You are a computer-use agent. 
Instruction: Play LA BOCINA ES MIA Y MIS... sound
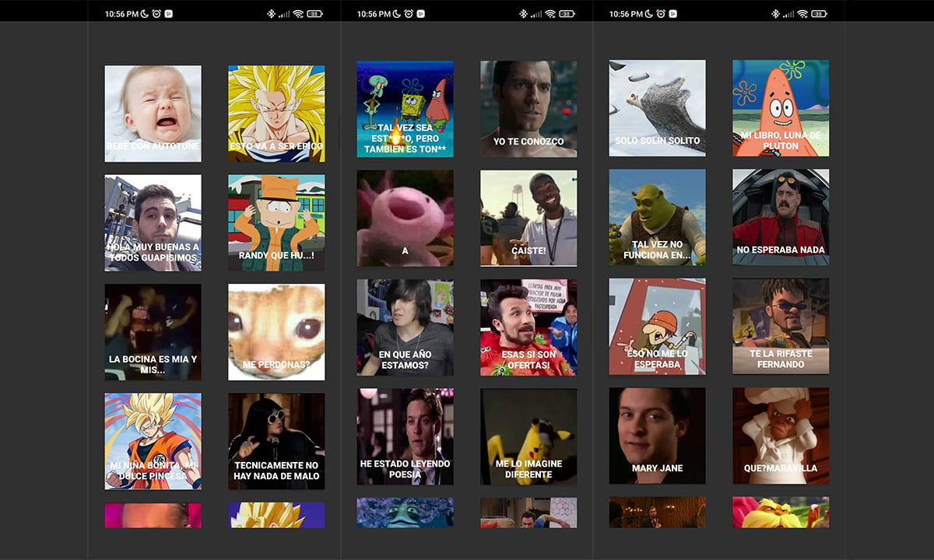pos(153,332)
